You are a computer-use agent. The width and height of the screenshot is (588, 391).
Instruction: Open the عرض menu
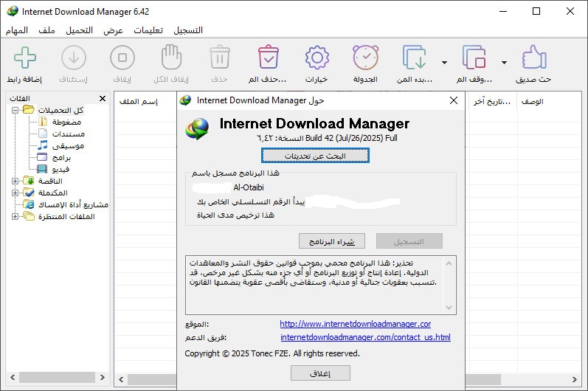(x=114, y=30)
